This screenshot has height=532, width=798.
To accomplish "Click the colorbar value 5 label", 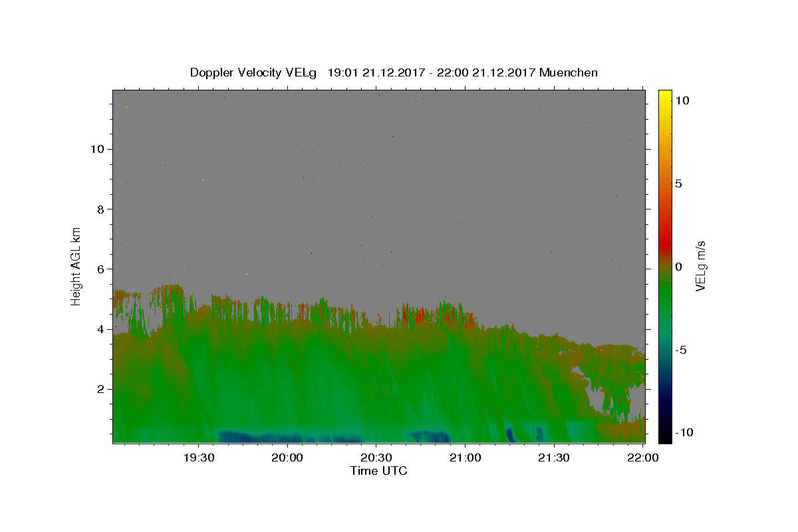I will 679,184.
